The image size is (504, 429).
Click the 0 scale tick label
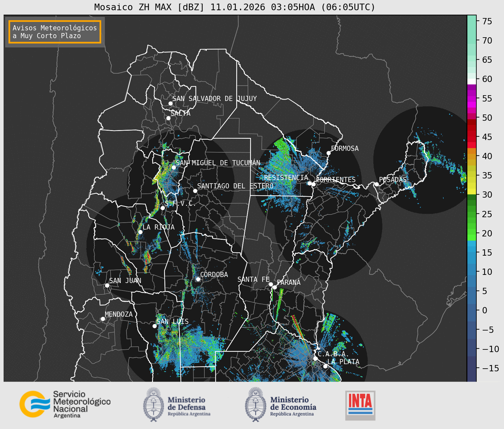coord(484,310)
